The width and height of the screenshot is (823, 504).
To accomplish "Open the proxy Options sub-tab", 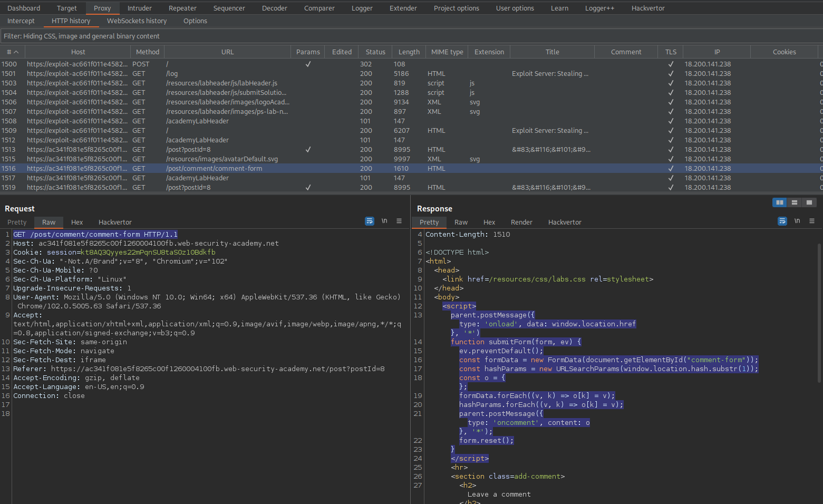I will coord(195,21).
